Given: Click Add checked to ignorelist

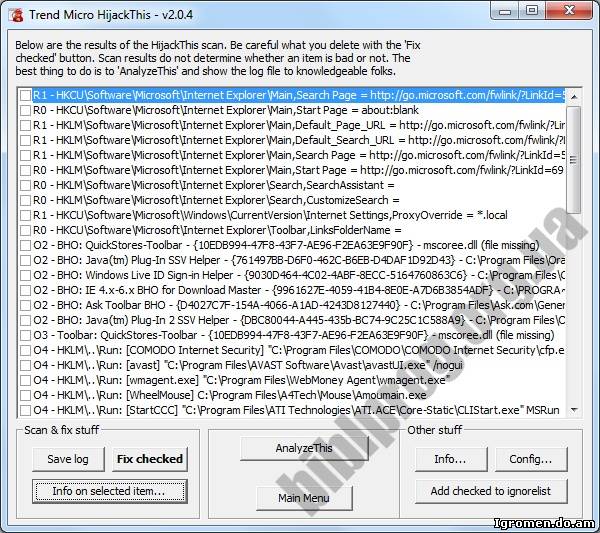Looking at the screenshot, I should pyautogui.click(x=491, y=491).
